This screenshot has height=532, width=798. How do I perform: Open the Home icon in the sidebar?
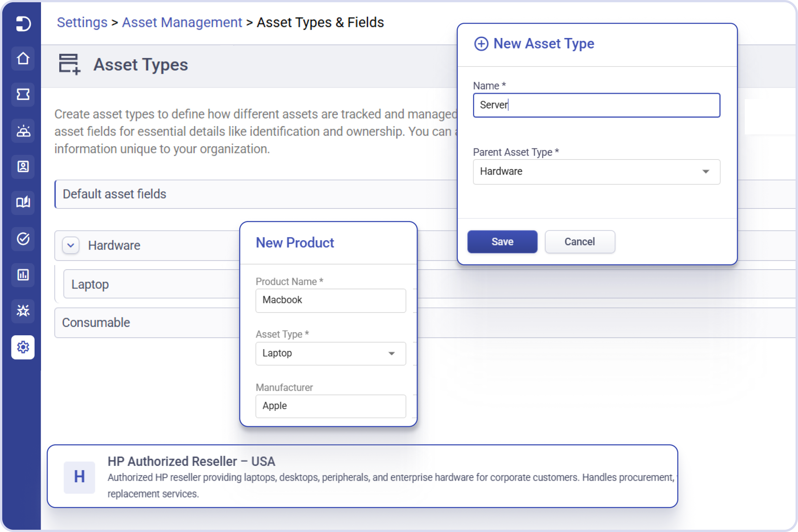[23, 58]
